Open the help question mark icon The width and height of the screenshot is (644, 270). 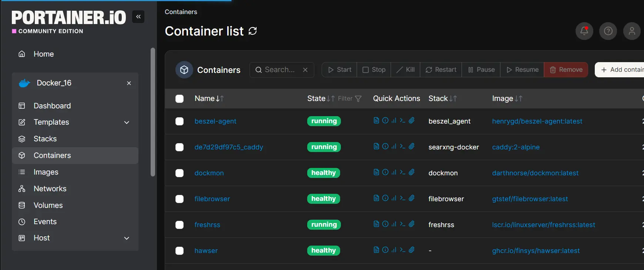click(x=608, y=31)
